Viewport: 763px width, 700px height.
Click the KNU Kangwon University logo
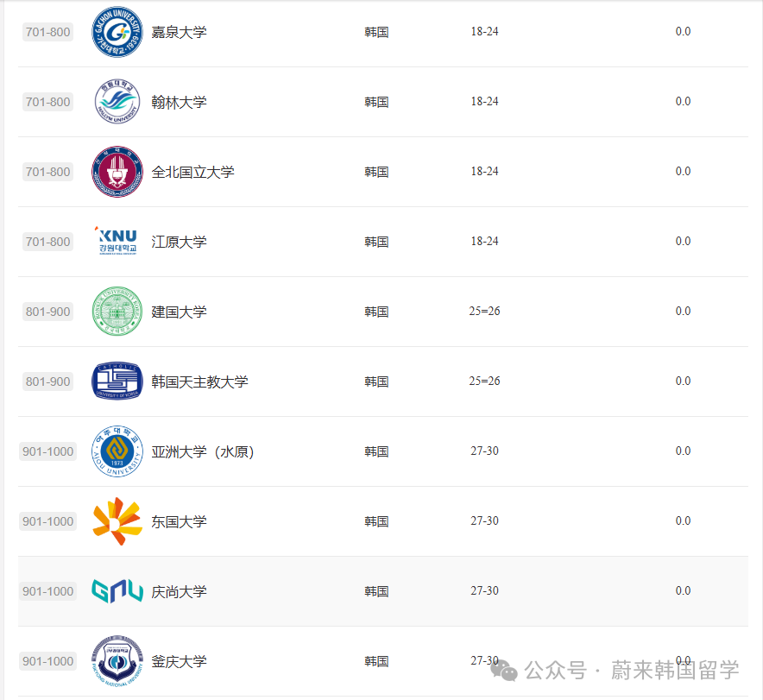(117, 240)
